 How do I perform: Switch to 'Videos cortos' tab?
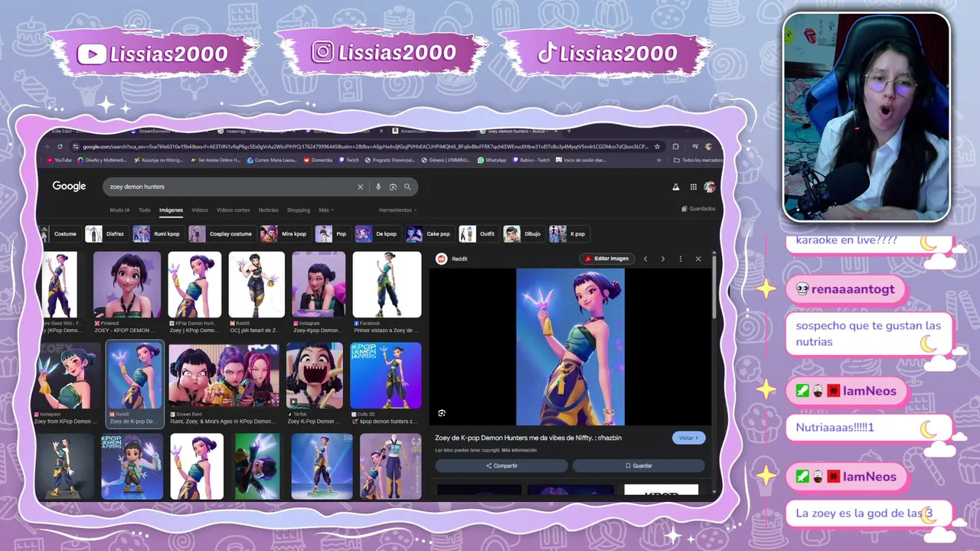click(233, 210)
